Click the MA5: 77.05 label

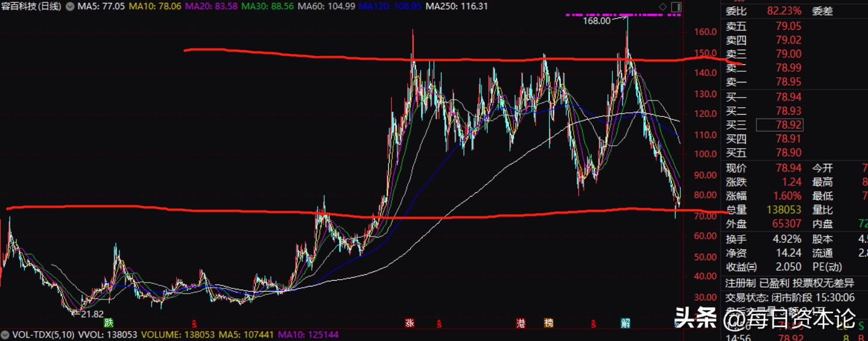pos(100,6)
